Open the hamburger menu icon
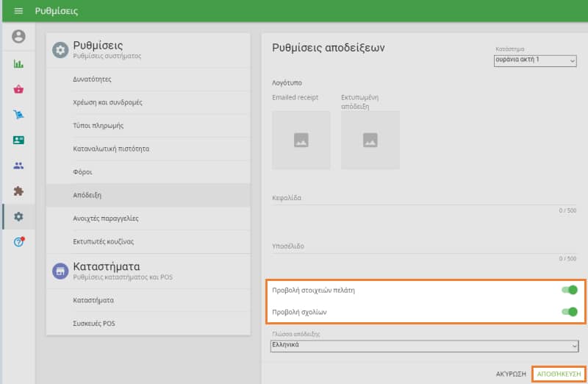Viewport: 588px width, 384px height. point(18,11)
